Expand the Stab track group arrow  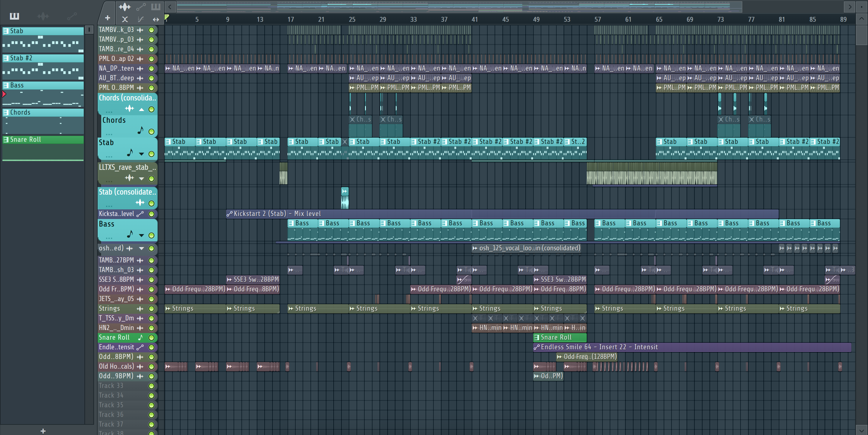[142, 154]
